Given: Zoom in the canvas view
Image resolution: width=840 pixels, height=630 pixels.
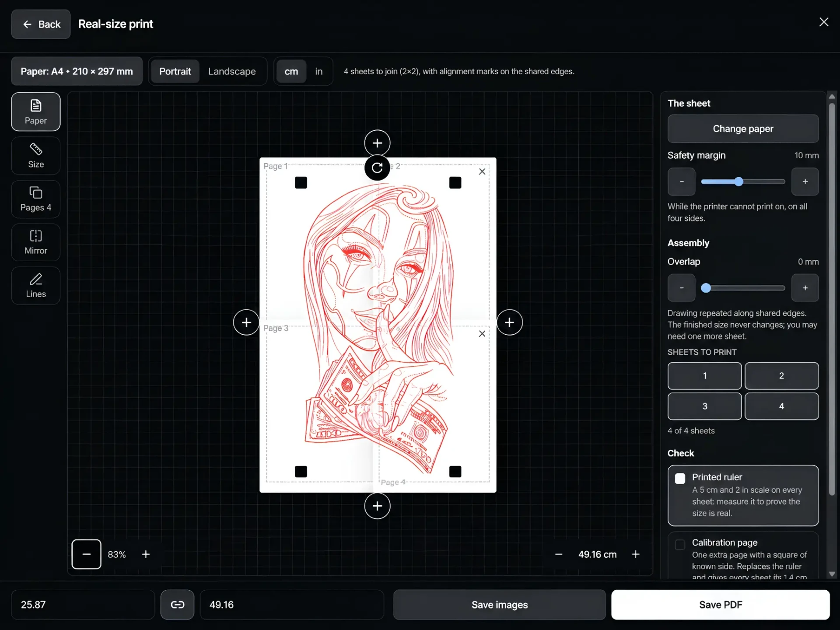Looking at the screenshot, I should (x=146, y=554).
